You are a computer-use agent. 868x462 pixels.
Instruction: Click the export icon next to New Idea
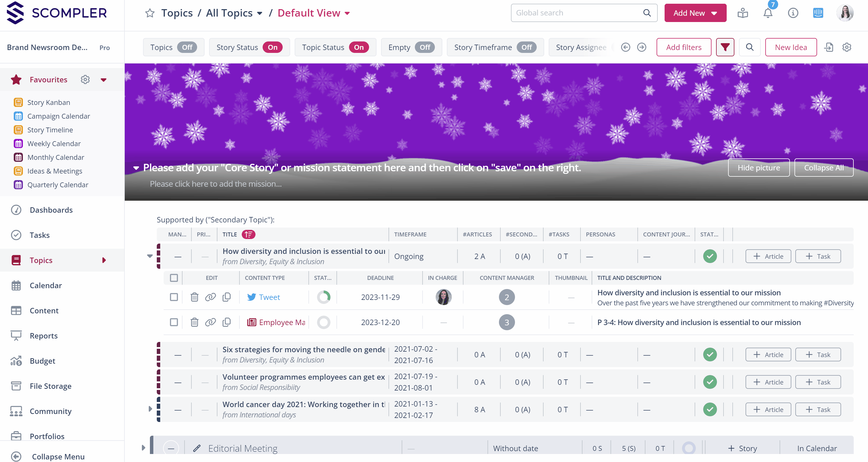(x=829, y=47)
